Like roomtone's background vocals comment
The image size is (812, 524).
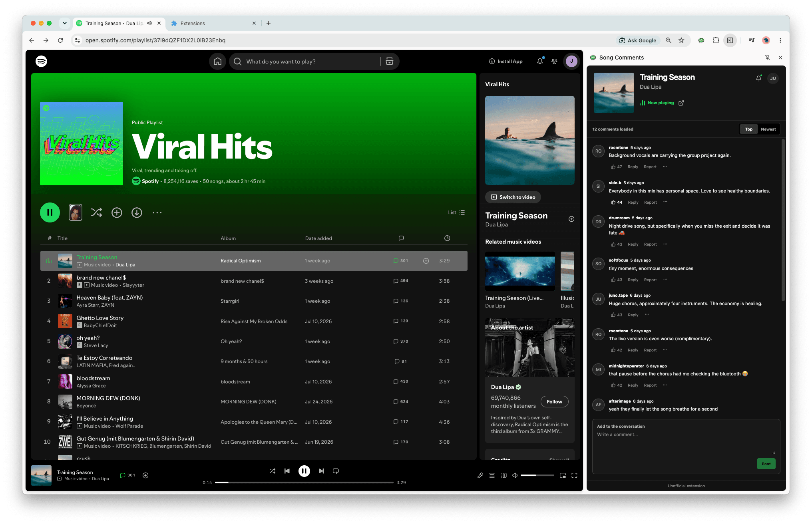(x=616, y=167)
